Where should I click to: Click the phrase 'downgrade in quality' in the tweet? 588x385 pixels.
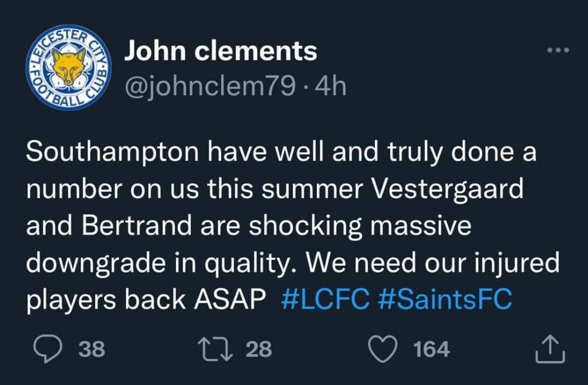coord(158,263)
